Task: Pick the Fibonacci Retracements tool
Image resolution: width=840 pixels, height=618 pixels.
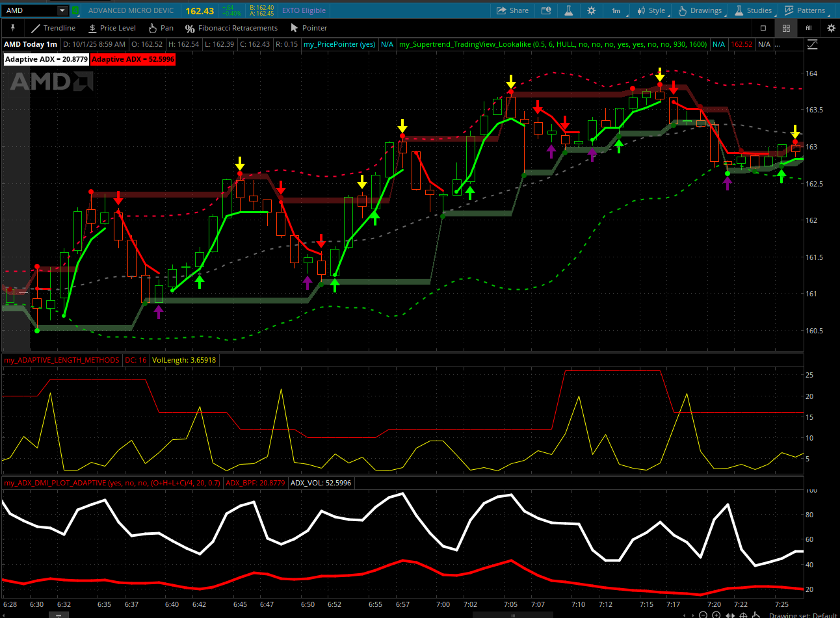Action: (x=231, y=28)
